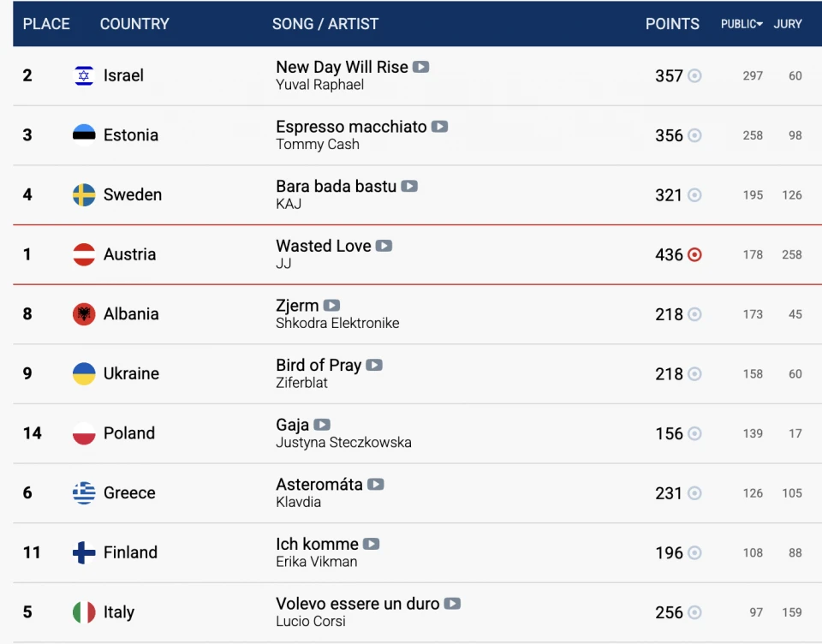This screenshot has height=644, width=822.
Task: Play the Asteromáta video icon
Action: 375,485
